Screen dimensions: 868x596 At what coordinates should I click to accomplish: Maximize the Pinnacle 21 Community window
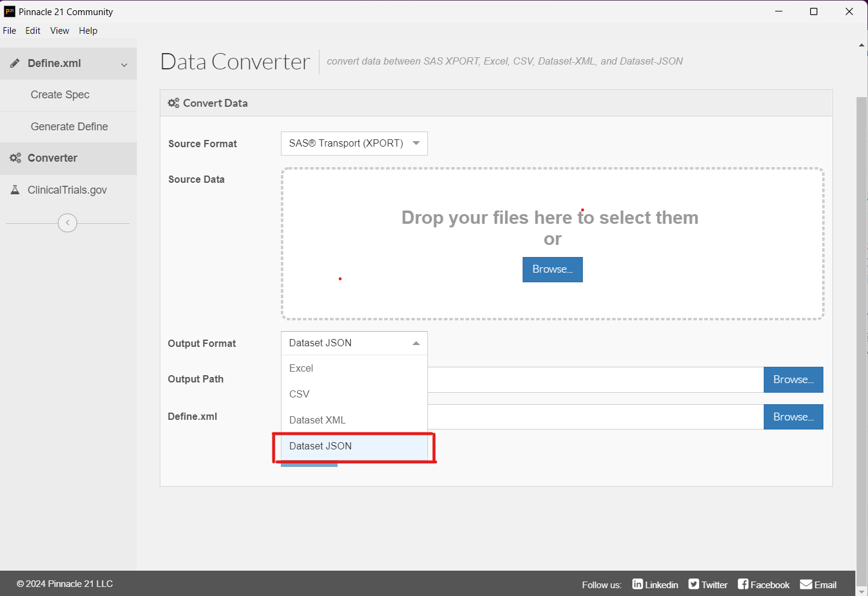pyautogui.click(x=814, y=11)
